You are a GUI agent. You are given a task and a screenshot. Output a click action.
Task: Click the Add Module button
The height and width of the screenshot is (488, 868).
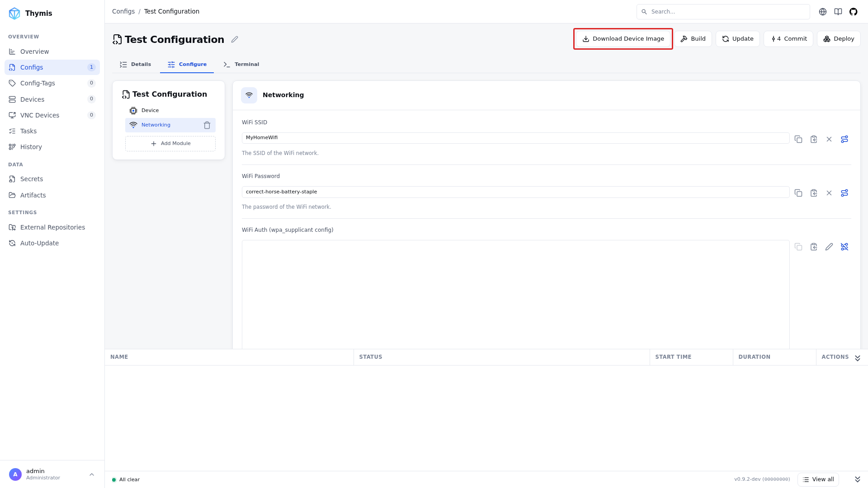point(170,144)
